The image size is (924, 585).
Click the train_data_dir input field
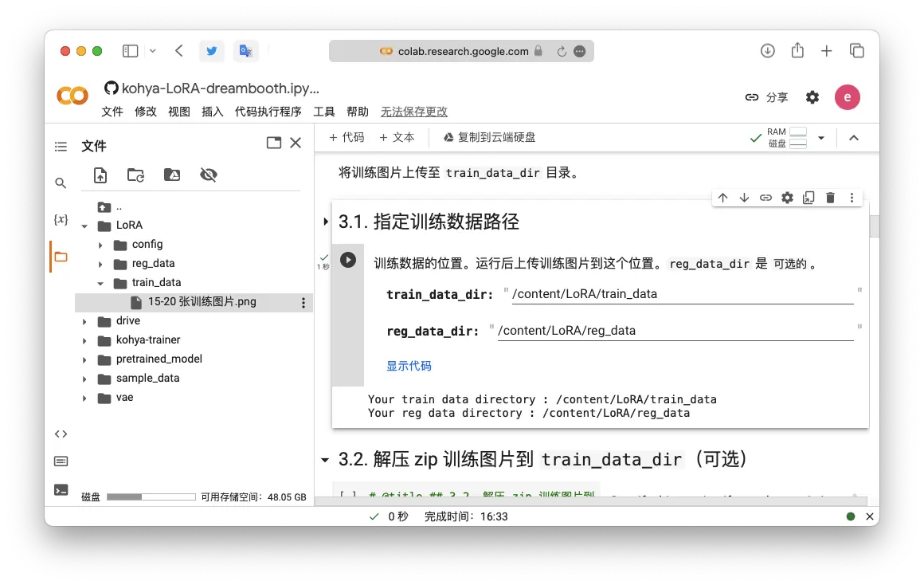tap(682, 294)
